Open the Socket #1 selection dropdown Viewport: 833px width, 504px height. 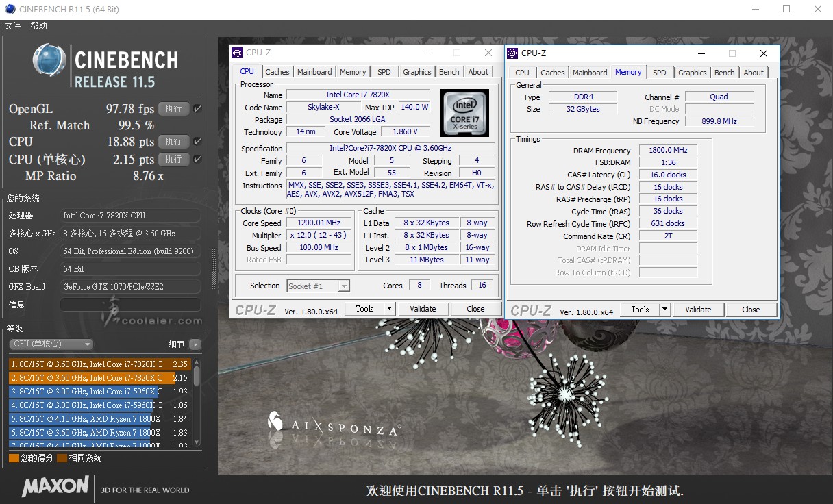pos(319,286)
